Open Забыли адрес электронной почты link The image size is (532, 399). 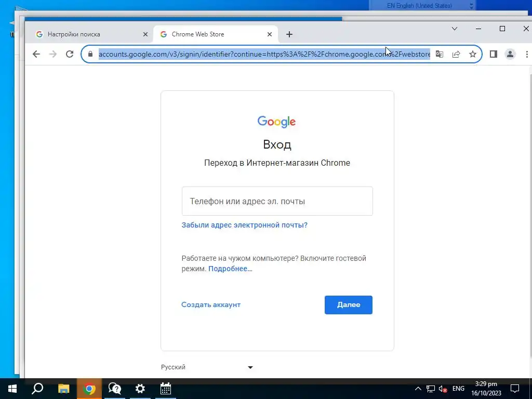pos(244,225)
